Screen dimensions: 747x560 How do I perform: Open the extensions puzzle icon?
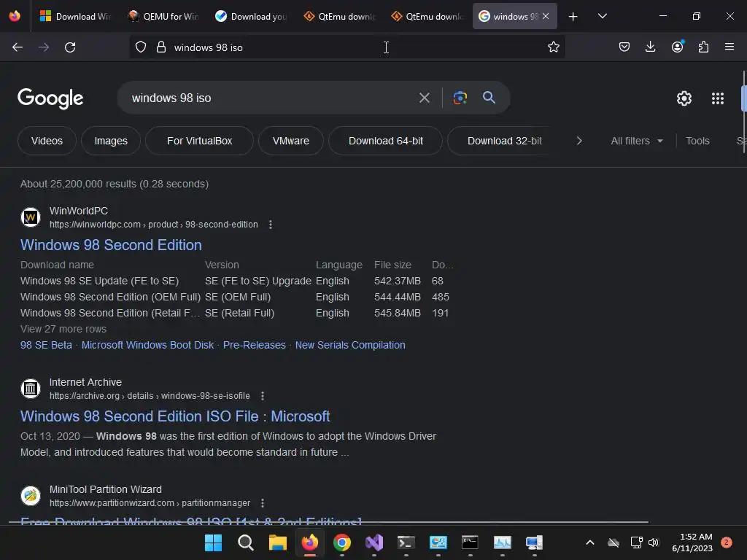click(703, 47)
